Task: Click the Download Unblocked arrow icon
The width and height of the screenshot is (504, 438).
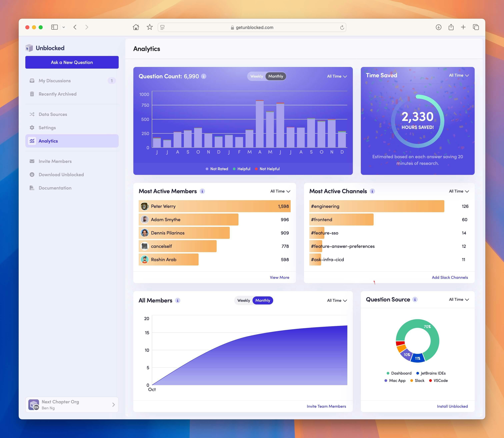Action: [32, 175]
